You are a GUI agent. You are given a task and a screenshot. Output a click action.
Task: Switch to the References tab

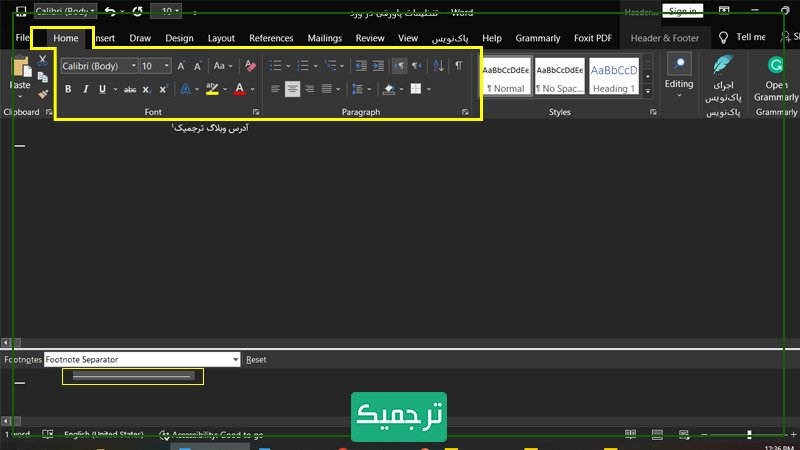tap(271, 38)
